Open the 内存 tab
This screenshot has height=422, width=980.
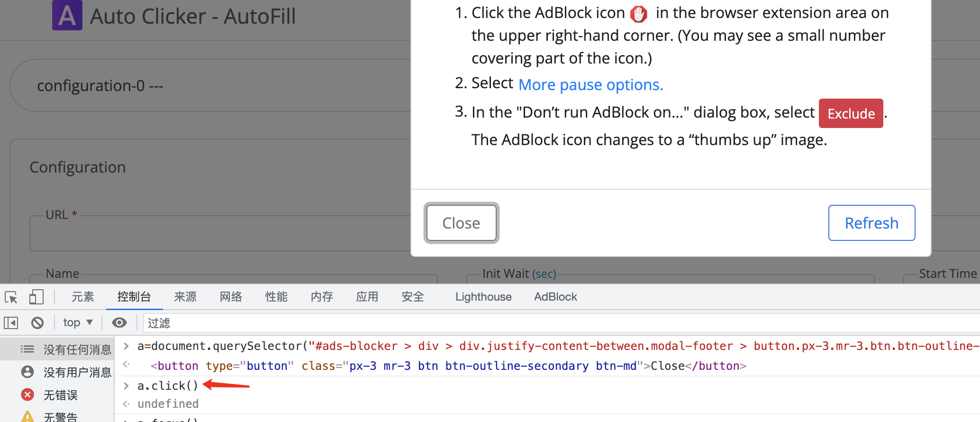(x=322, y=297)
